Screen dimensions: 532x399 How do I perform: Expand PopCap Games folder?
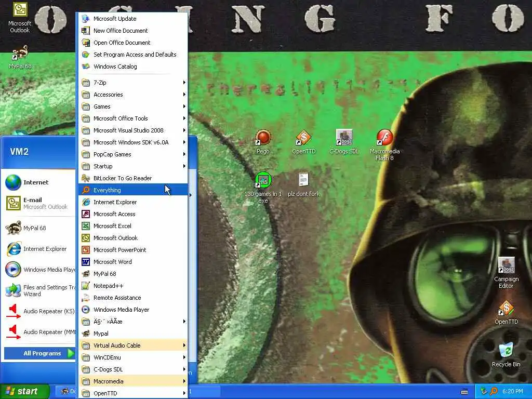click(133, 154)
